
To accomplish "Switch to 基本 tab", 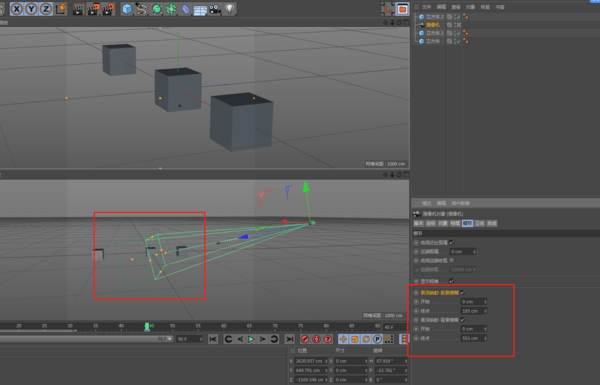I will coord(419,223).
